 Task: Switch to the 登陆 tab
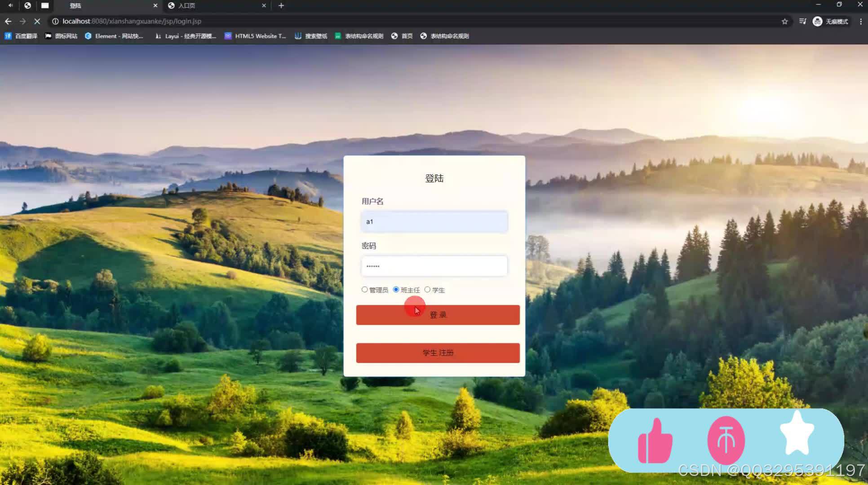pos(108,5)
